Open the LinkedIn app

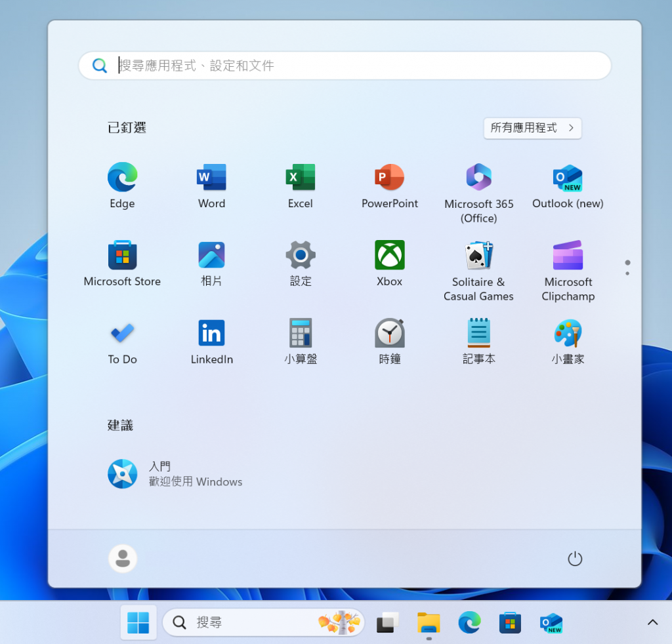[x=211, y=341]
